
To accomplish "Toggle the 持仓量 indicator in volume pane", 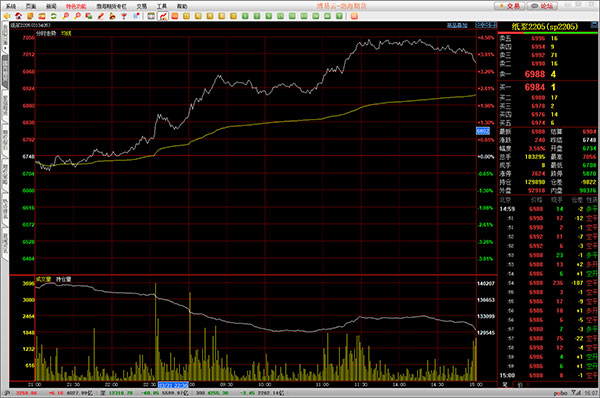I will (64, 279).
